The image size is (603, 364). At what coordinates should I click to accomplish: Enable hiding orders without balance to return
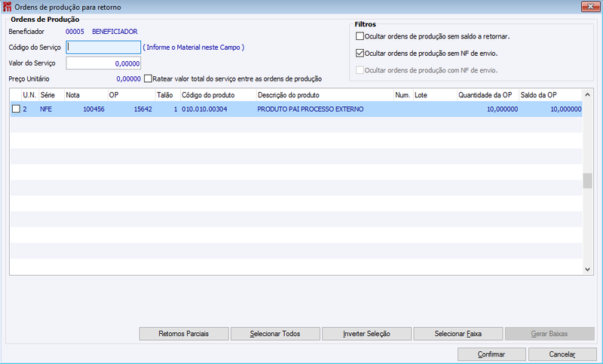tap(360, 36)
